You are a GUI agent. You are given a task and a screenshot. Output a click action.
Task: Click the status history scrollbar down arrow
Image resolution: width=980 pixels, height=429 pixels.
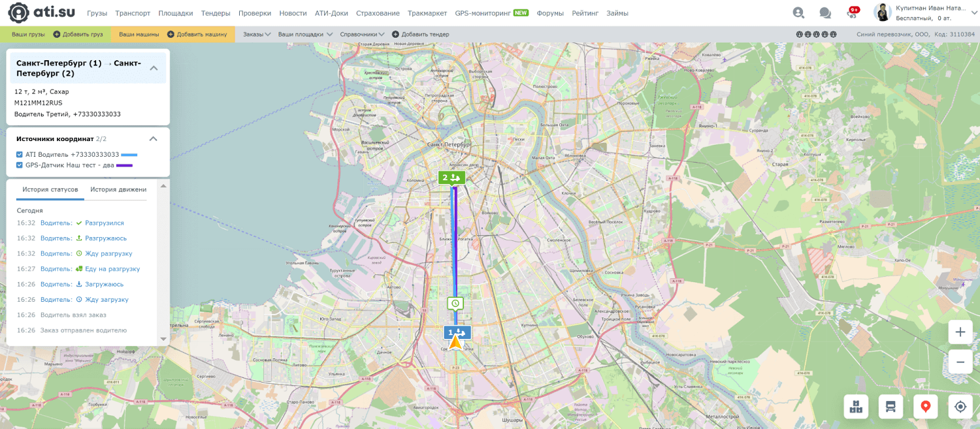164,340
